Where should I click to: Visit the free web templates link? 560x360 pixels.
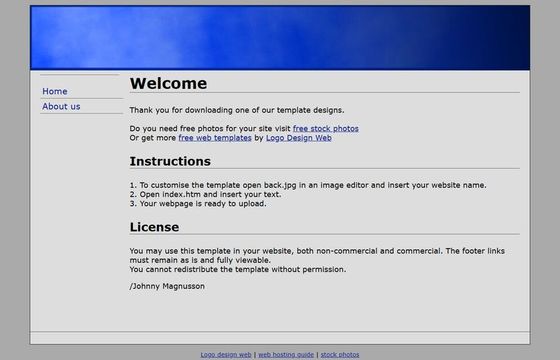[x=215, y=138]
